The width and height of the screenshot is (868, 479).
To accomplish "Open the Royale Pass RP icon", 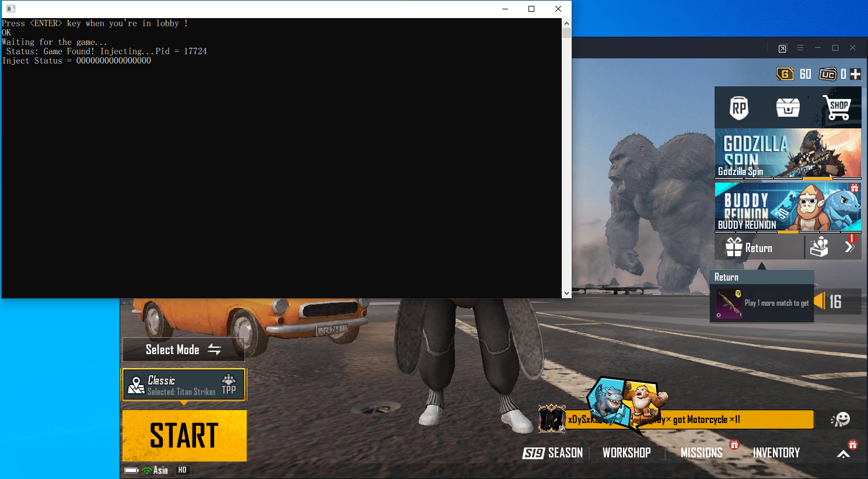I will pos(739,108).
